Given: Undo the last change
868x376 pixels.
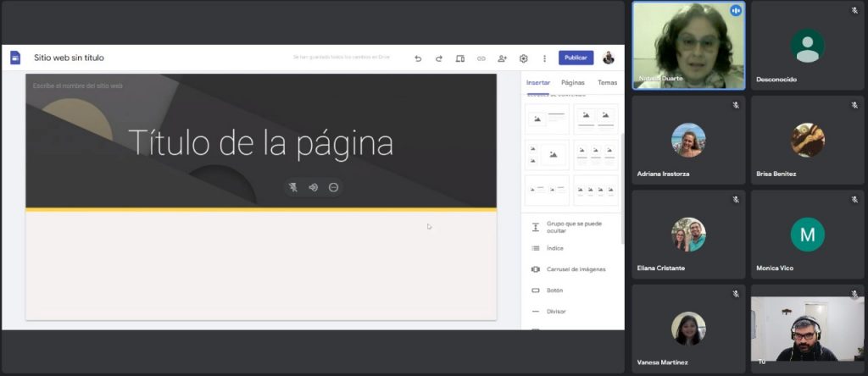Looking at the screenshot, I should point(418,58).
